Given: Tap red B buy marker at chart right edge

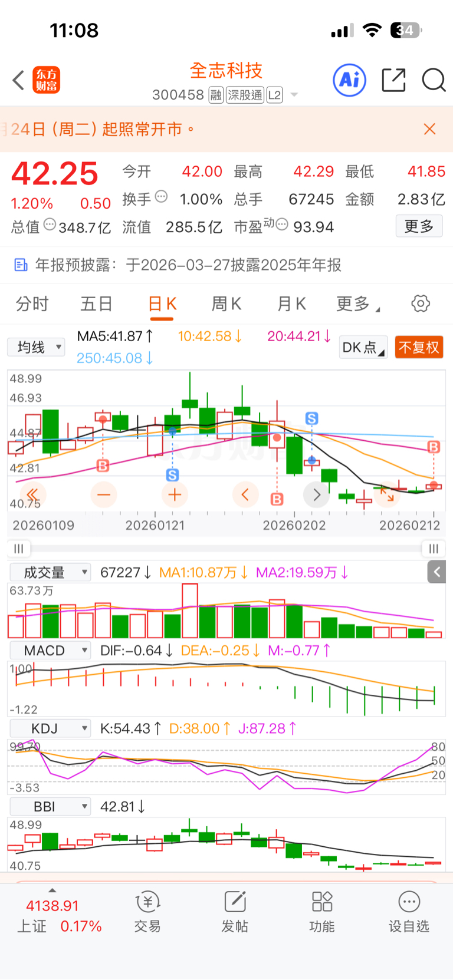Looking at the screenshot, I should [434, 447].
